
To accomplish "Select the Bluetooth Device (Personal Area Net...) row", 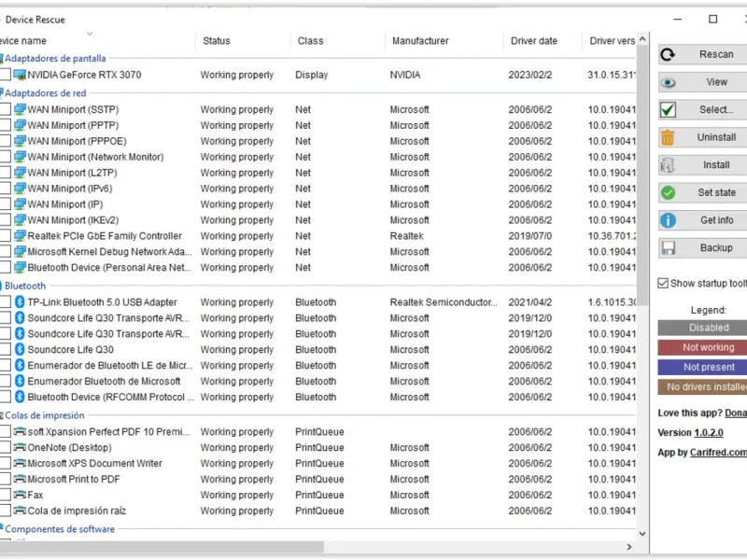I will point(317,268).
